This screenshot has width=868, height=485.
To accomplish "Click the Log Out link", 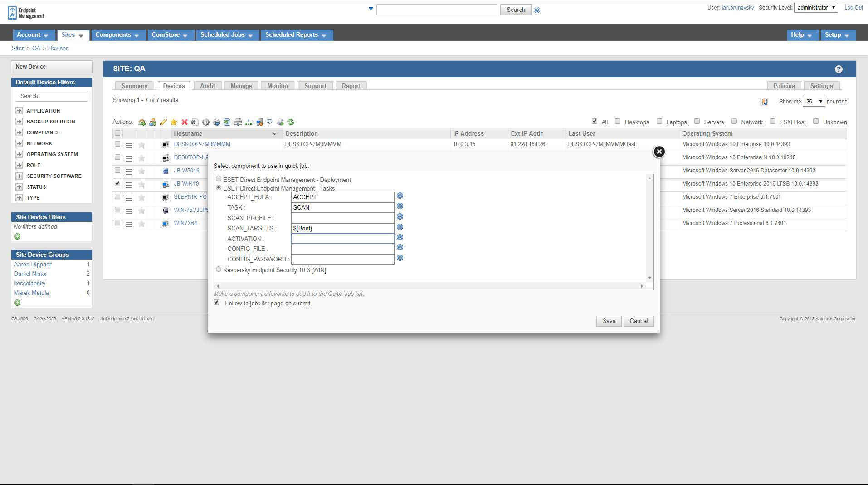I will pos(853,8).
